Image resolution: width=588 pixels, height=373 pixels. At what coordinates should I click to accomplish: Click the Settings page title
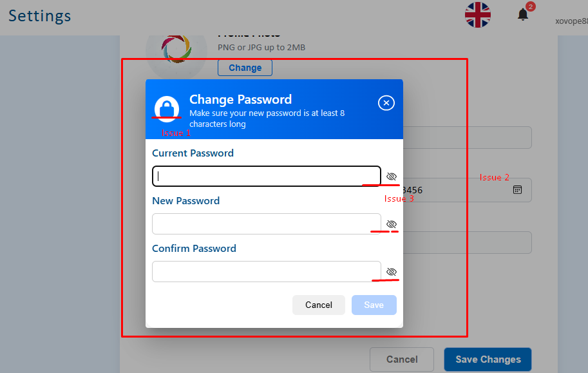click(40, 16)
